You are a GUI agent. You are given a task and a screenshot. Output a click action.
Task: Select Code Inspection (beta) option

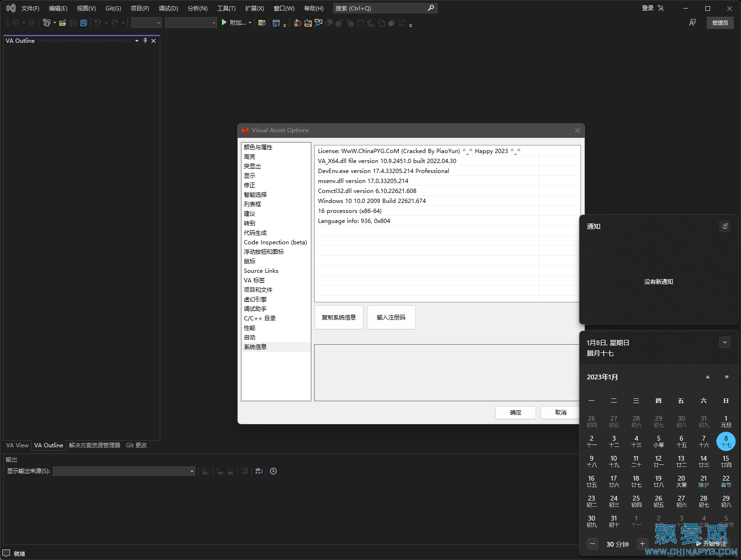(276, 242)
